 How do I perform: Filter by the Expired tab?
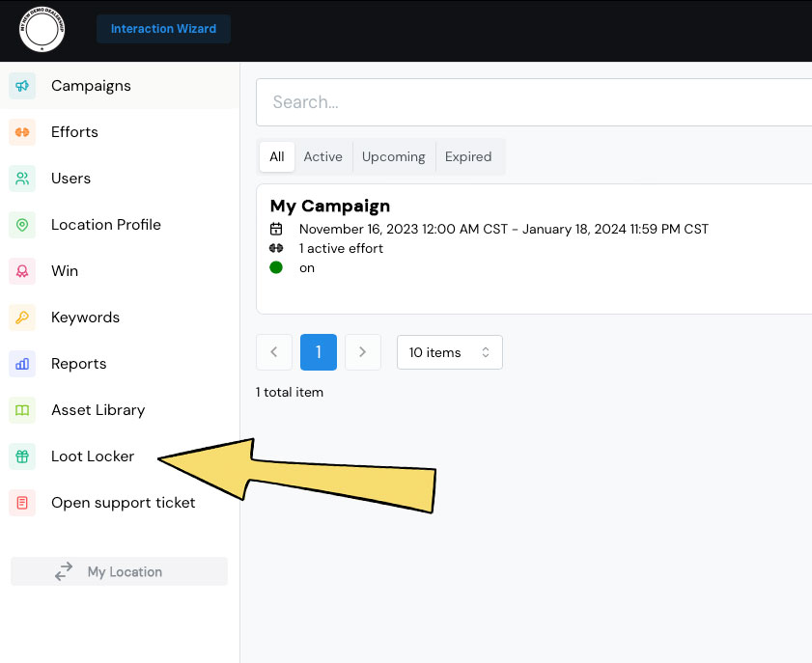click(x=468, y=156)
